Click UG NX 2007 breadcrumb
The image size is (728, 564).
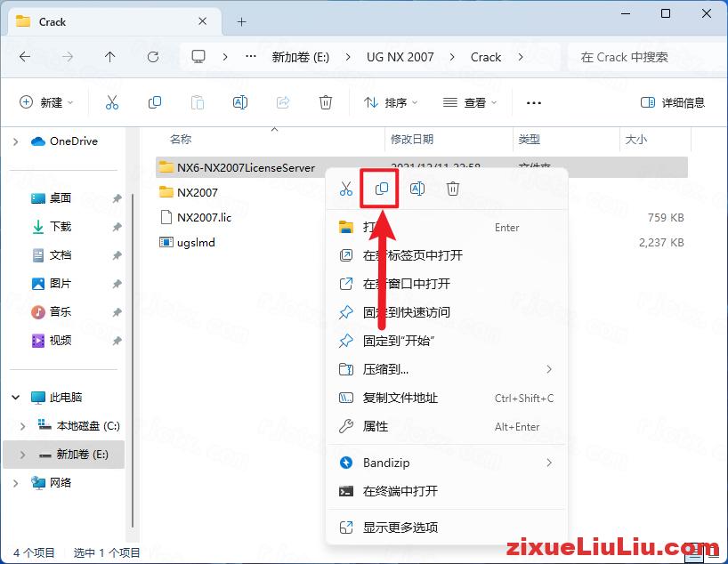point(400,57)
